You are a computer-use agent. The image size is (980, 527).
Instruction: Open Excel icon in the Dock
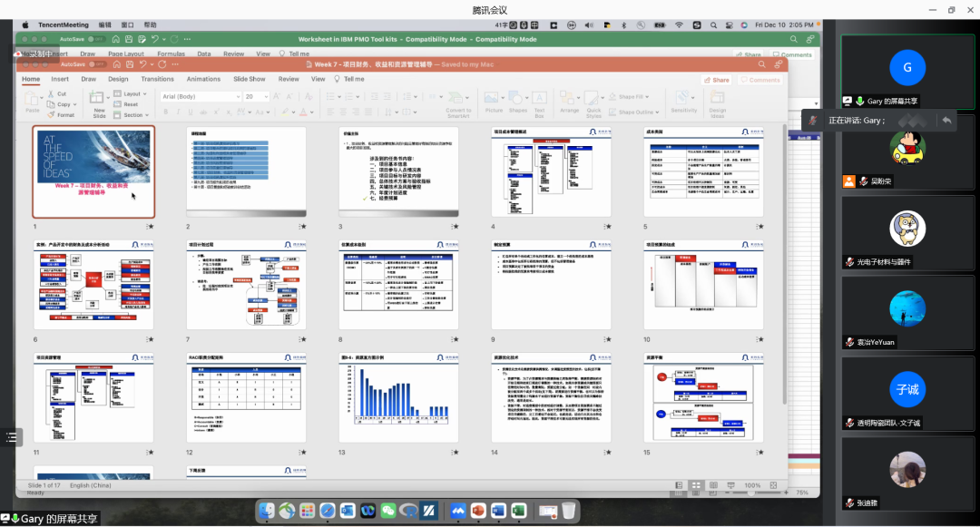[518, 511]
